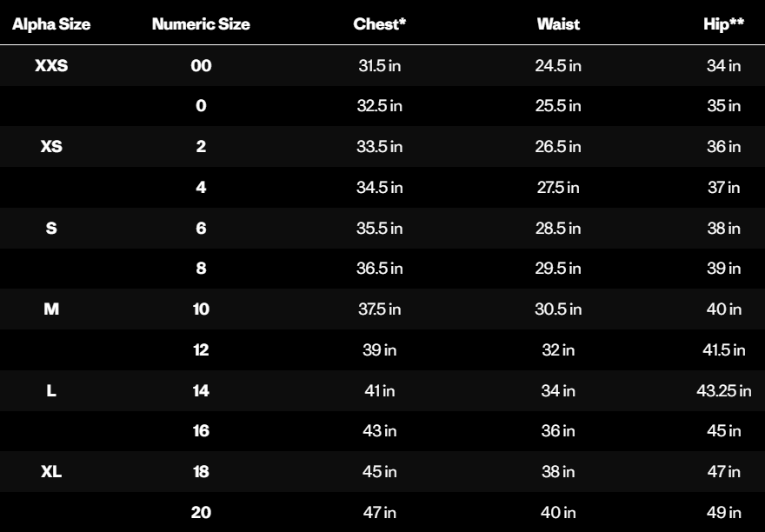765x532 pixels.
Task: Click the Chest* column header
Action: click(x=380, y=24)
